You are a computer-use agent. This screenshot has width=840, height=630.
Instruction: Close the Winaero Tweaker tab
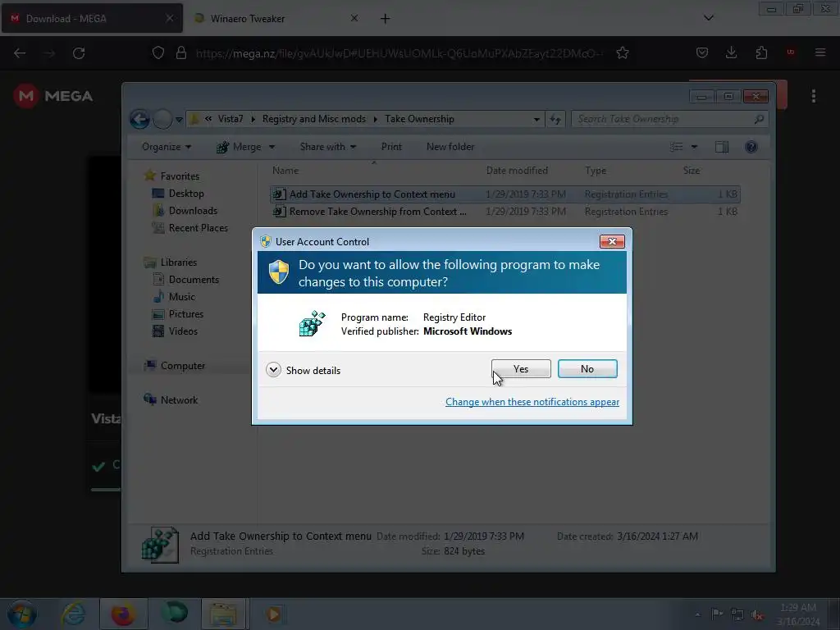point(354,18)
